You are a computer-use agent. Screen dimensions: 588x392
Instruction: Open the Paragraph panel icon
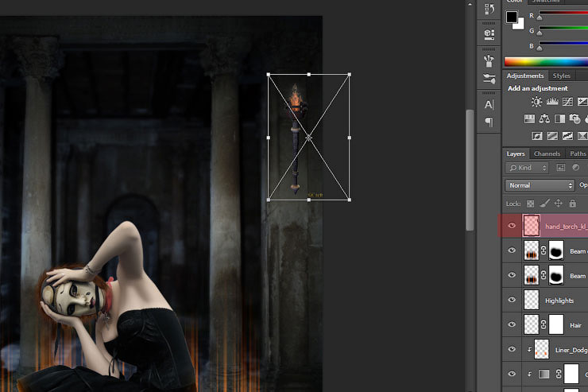[x=489, y=122]
